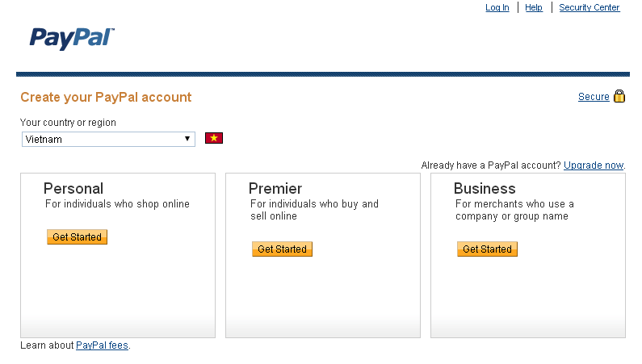The image size is (642, 364).
Task: Click the Business account description text
Action: click(x=514, y=210)
